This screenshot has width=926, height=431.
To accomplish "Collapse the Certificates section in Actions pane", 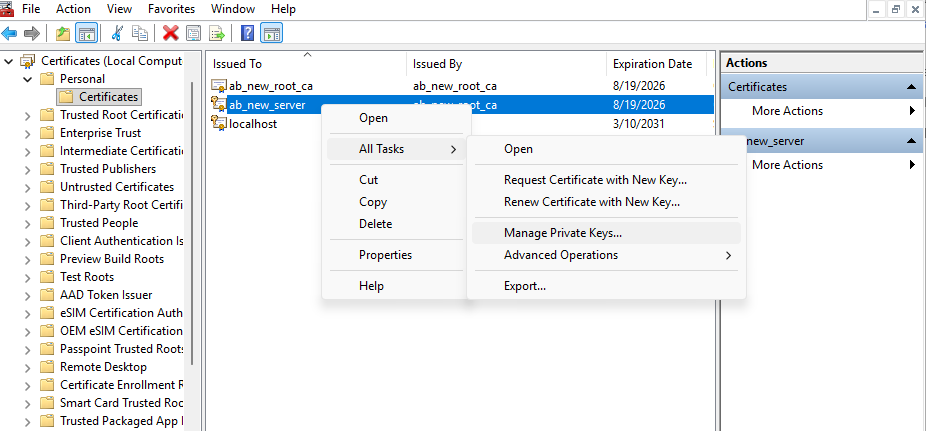I will 911,87.
